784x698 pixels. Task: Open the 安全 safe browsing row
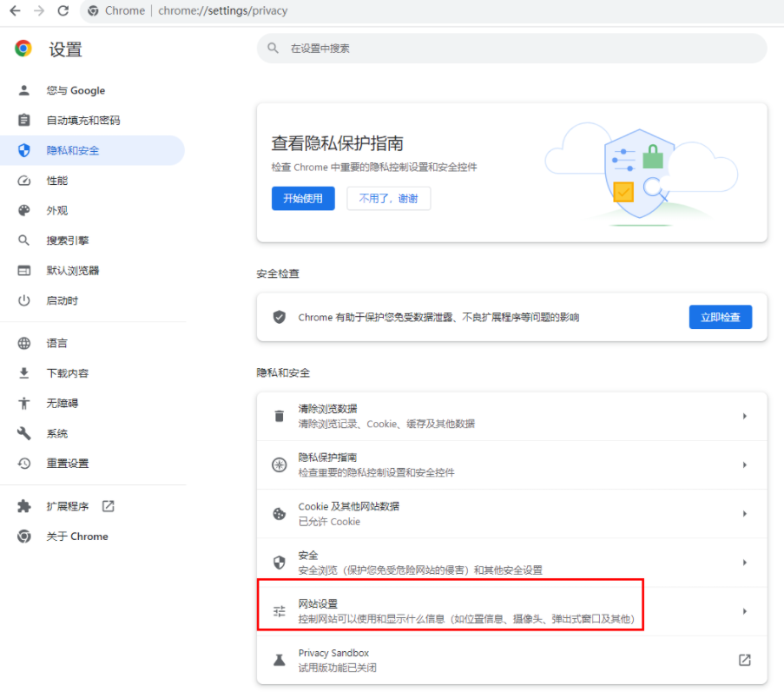pos(512,563)
